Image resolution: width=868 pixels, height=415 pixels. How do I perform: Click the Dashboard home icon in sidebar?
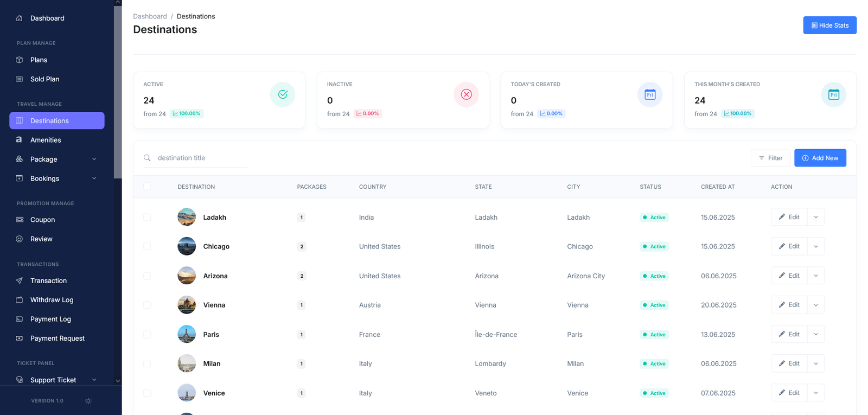[x=20, y=18]
